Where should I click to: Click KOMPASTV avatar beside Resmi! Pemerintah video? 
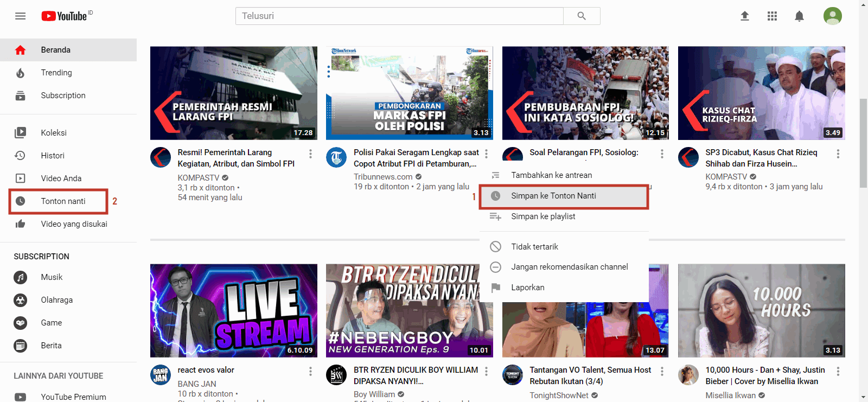[x=161, y=157]
